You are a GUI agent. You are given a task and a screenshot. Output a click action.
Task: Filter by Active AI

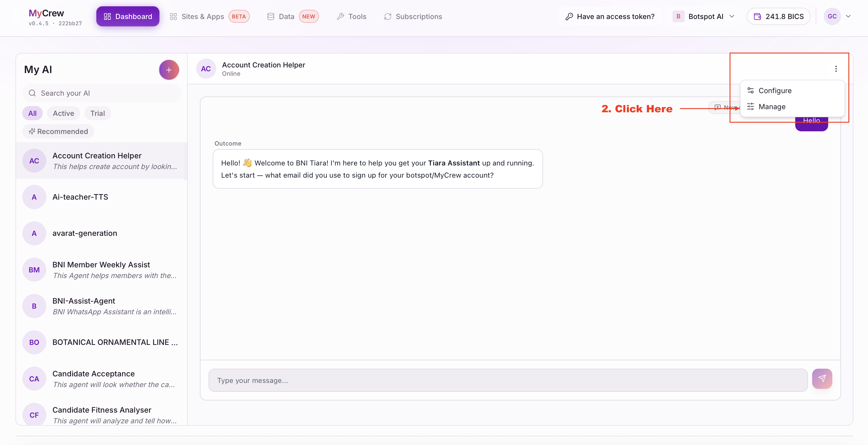click(63, 113)
